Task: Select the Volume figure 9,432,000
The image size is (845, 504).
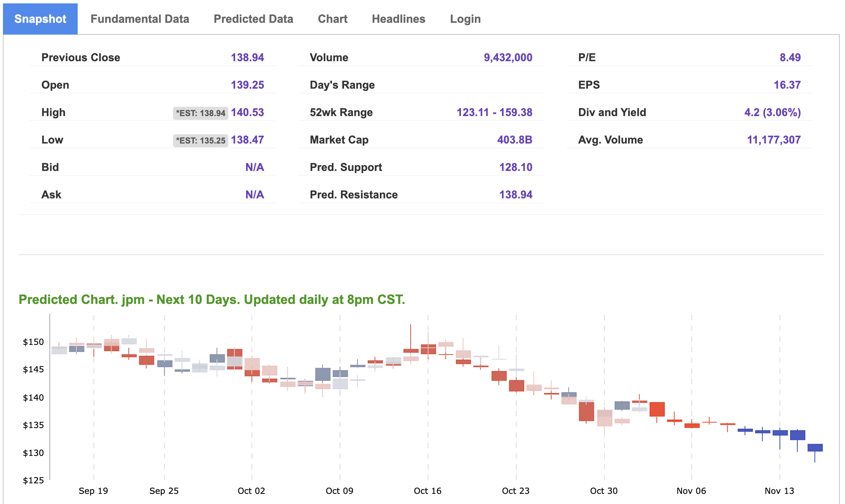Action: [x=509, y=57]
